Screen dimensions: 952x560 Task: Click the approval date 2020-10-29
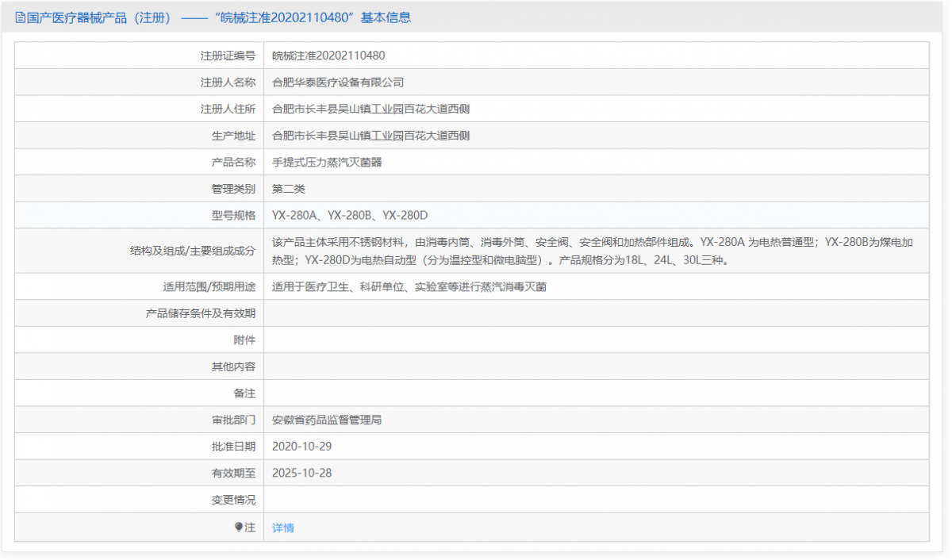pyautogui.click(x=303, y=446)
